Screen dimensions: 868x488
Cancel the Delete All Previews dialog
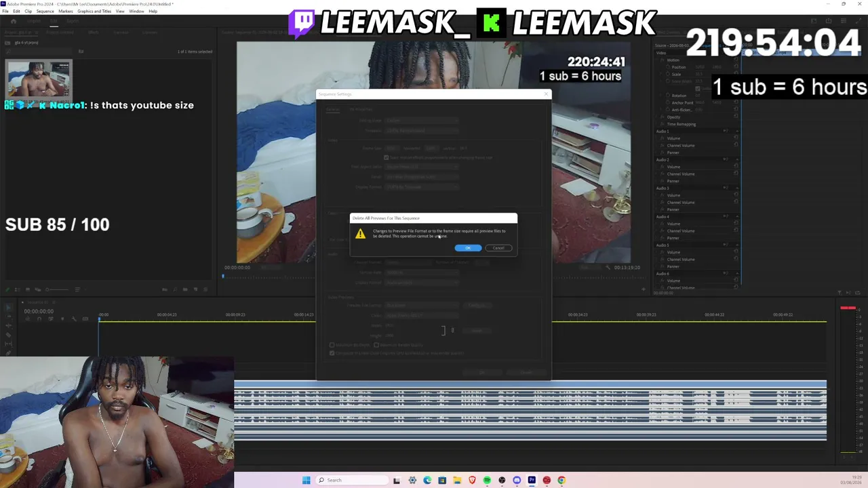[x=498, y=248]
